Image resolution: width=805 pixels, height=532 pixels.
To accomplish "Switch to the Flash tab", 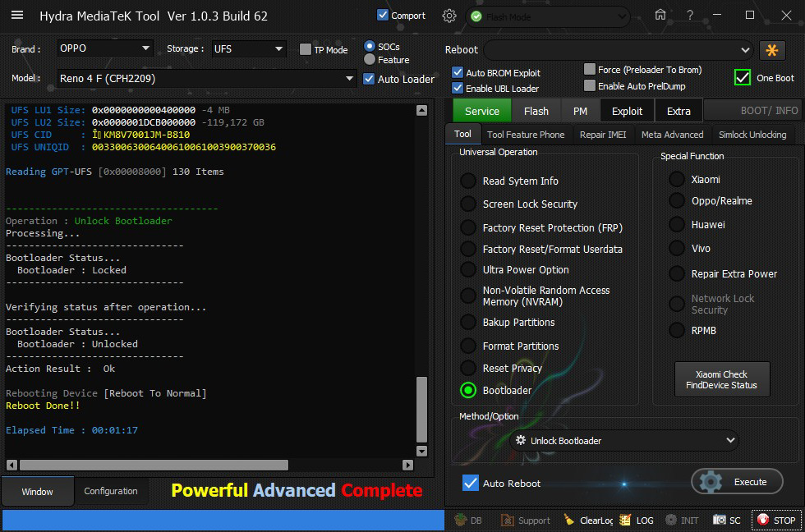I will click(536, 111).
